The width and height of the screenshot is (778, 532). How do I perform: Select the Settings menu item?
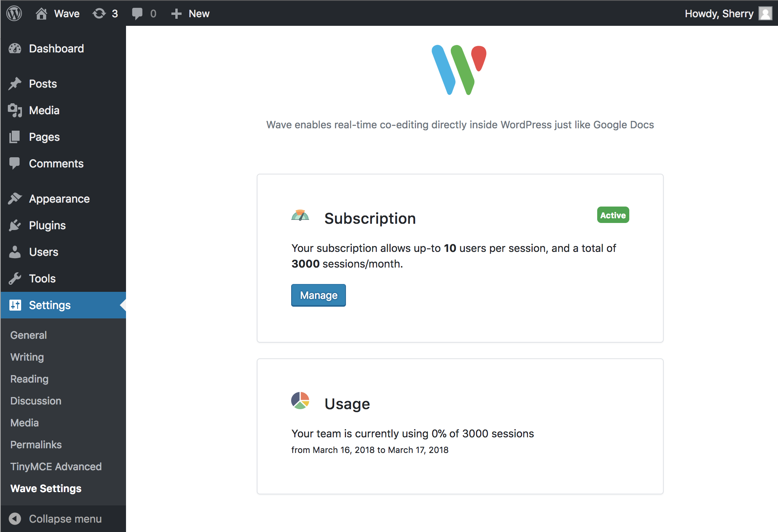tap(63, 305)
